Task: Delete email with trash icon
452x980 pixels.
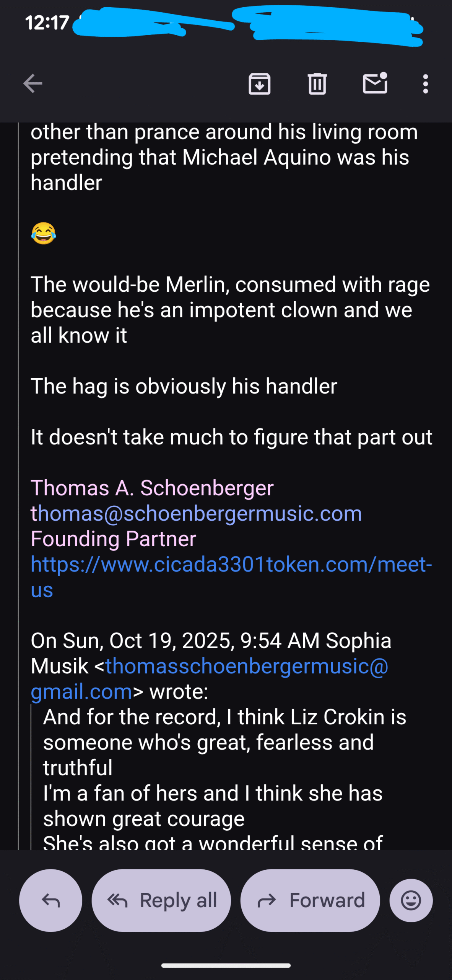Action: (x=317, y=83)
